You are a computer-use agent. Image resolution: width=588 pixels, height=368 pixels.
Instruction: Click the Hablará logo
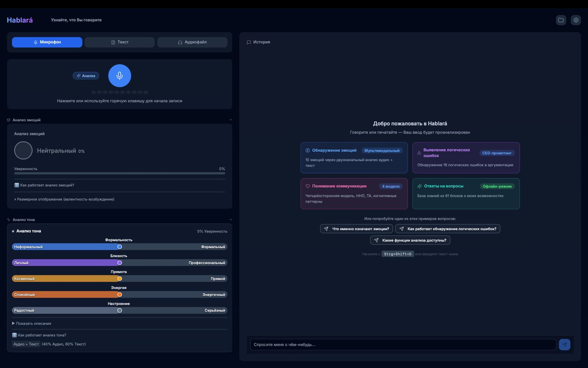[20, 20]
